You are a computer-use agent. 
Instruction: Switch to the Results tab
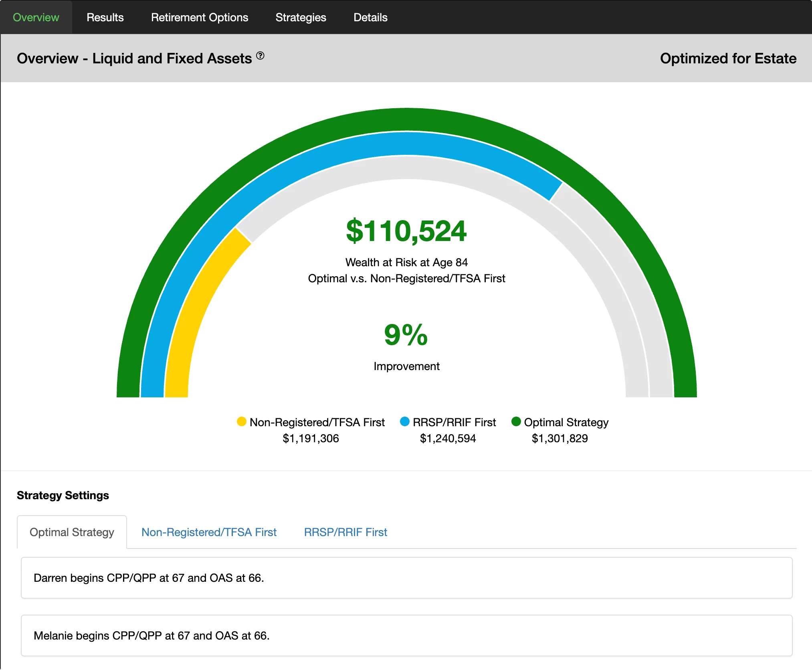click(105, 17)
